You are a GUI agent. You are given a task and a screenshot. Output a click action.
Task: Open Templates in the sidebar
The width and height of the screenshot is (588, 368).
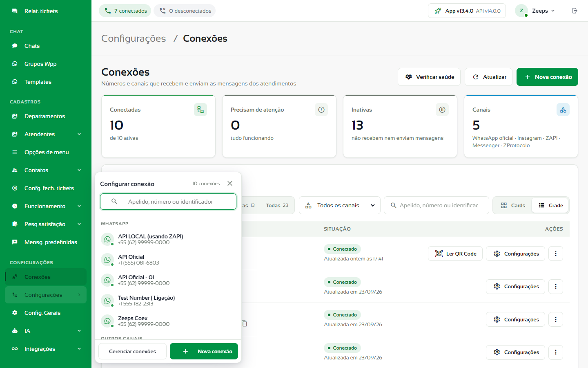46,82
